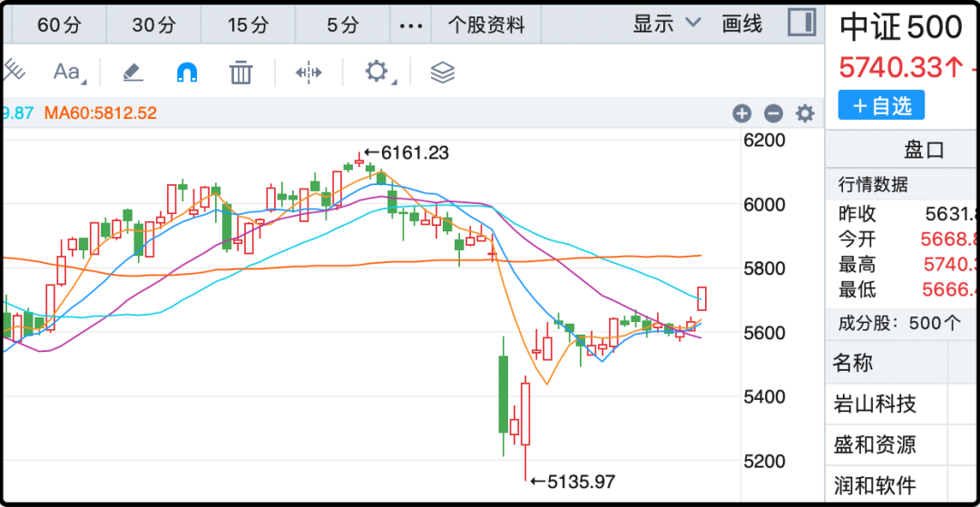This screenshot has height=507, width=980.
Task: Switch to the 60分 period tab
Action: [x=59, y=25]
